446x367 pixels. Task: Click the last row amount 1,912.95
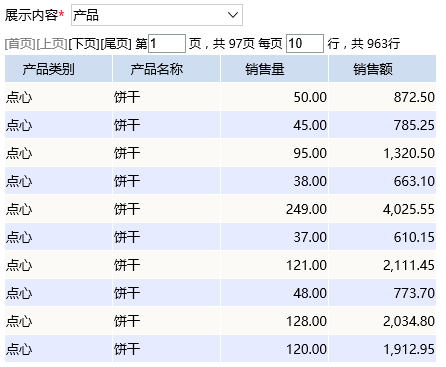pyautogui.click(x=382, y=349)
